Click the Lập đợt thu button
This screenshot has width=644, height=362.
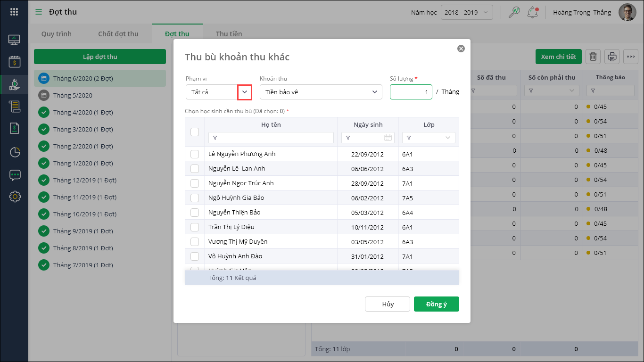(x=100, y=57)
